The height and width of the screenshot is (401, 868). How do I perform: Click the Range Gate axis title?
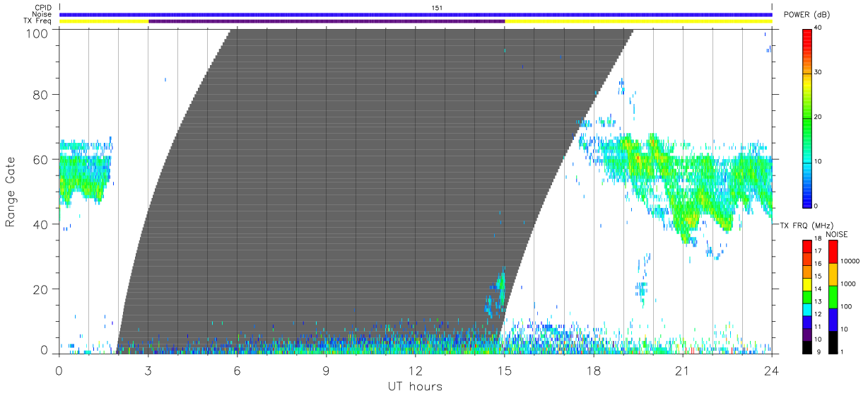pyautogui.click(x=11, y=192)
